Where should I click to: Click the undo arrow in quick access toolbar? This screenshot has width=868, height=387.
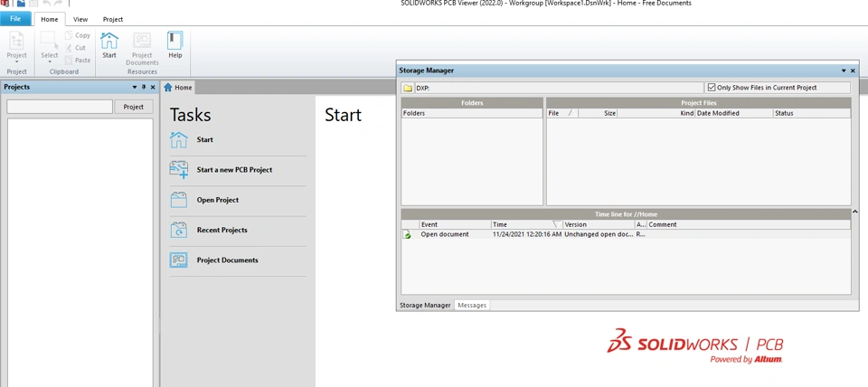[46, 4]
